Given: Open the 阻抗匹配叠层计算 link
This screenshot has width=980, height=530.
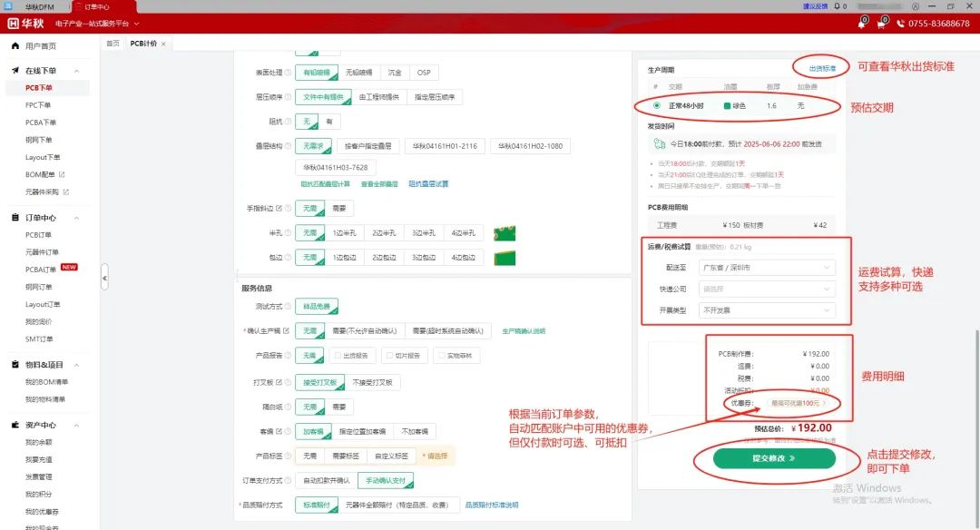Looking at the screenshot, I should click(325, 183).
